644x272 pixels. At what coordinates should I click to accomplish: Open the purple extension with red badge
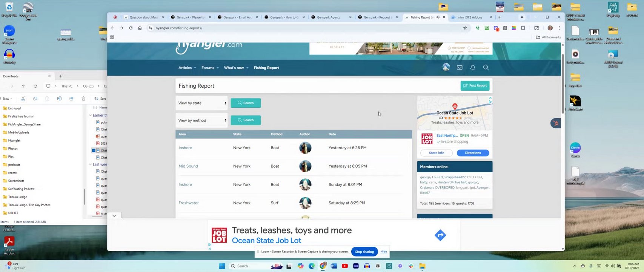point(496,28)
